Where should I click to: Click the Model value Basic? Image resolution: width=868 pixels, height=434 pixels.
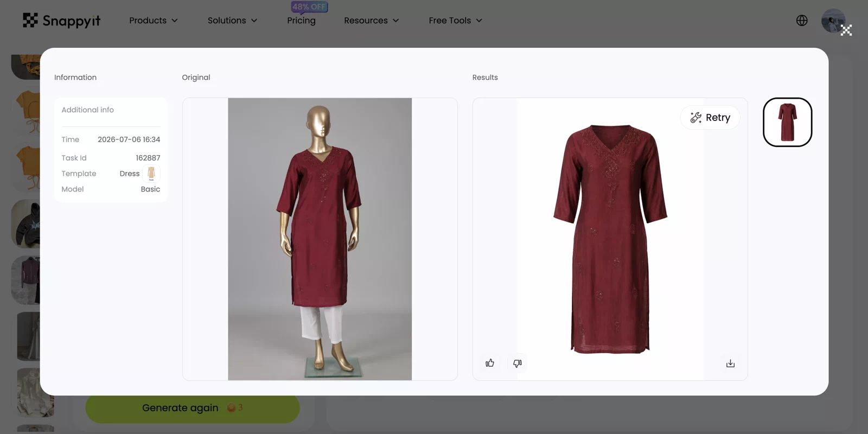[150, 189]
